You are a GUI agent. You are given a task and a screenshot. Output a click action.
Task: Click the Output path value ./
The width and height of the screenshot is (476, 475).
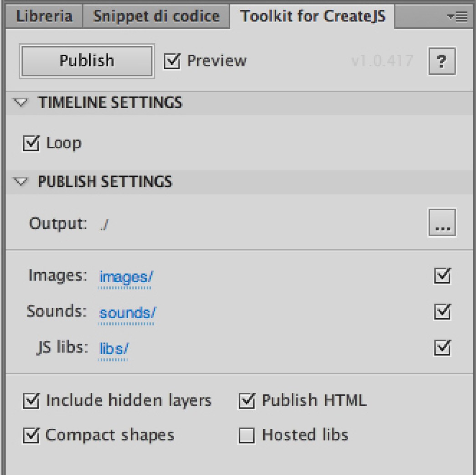coord(104,224)
